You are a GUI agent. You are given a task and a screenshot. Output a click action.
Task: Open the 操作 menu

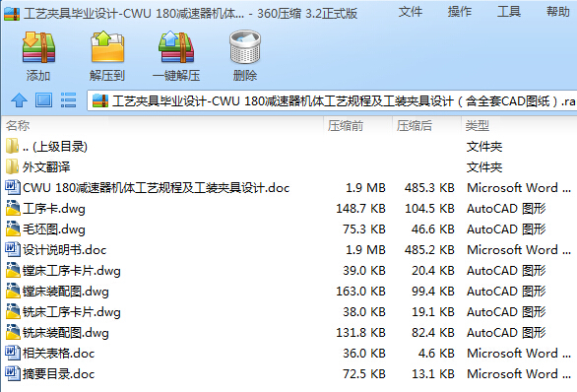(x=460, y=12)
